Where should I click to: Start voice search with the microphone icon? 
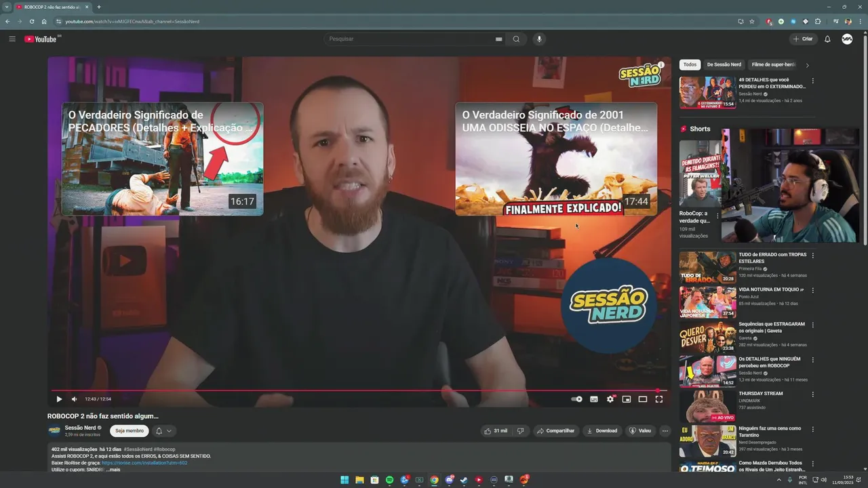pos(539,39)
